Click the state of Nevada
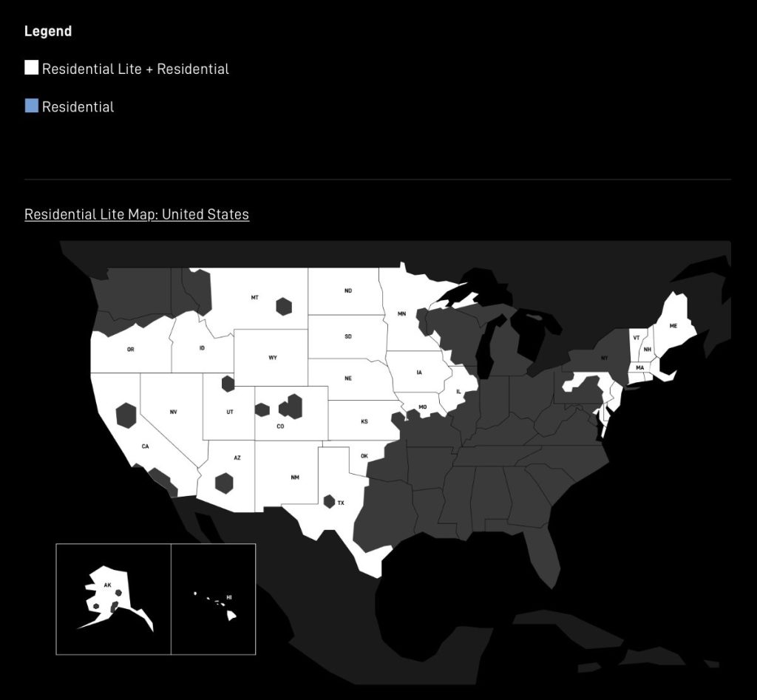Screen dimensions: 757x700 click(173, 412)
